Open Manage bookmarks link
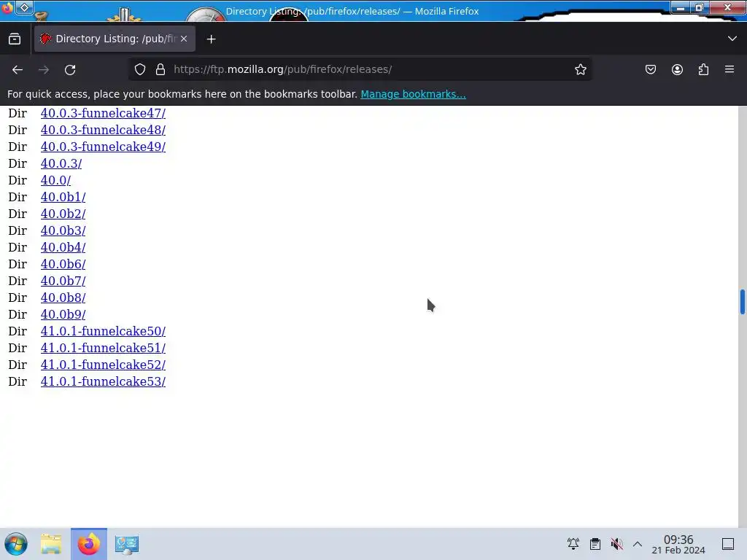The height and width of the screenshot is (560, 747). click(x=413, y=94)
